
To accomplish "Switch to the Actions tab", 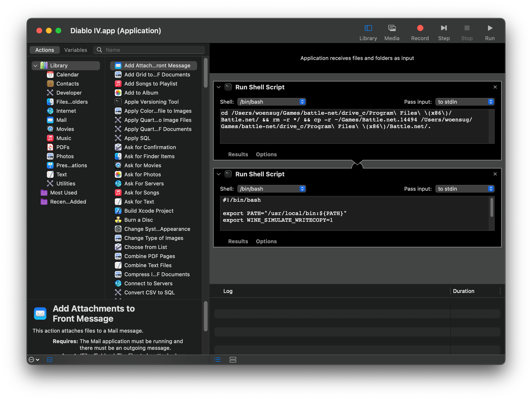I will tap(44, 50).
